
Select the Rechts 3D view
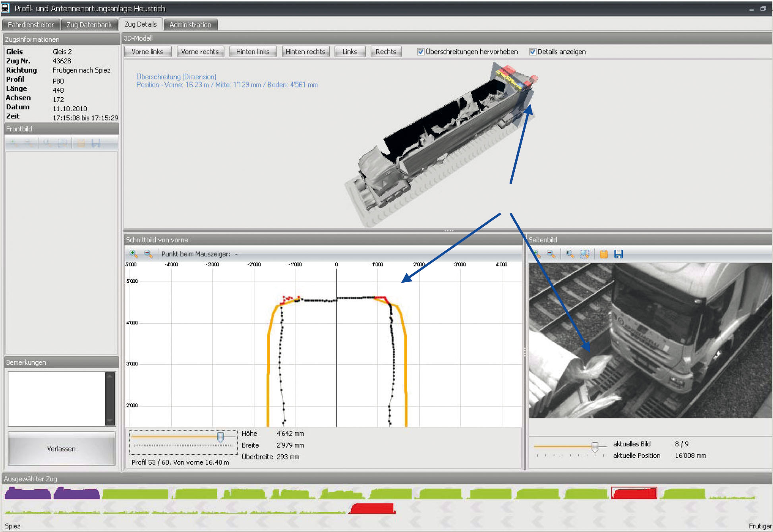click(385, 51)
